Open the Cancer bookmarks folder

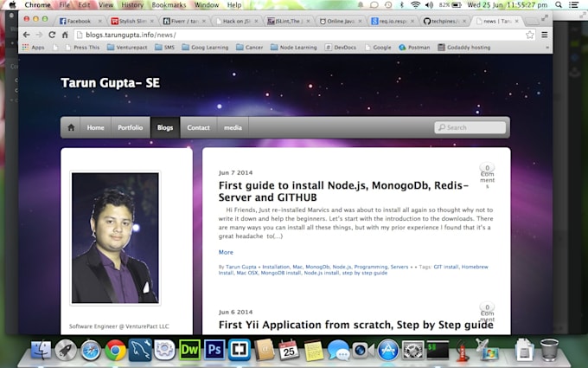click(249, 48)
